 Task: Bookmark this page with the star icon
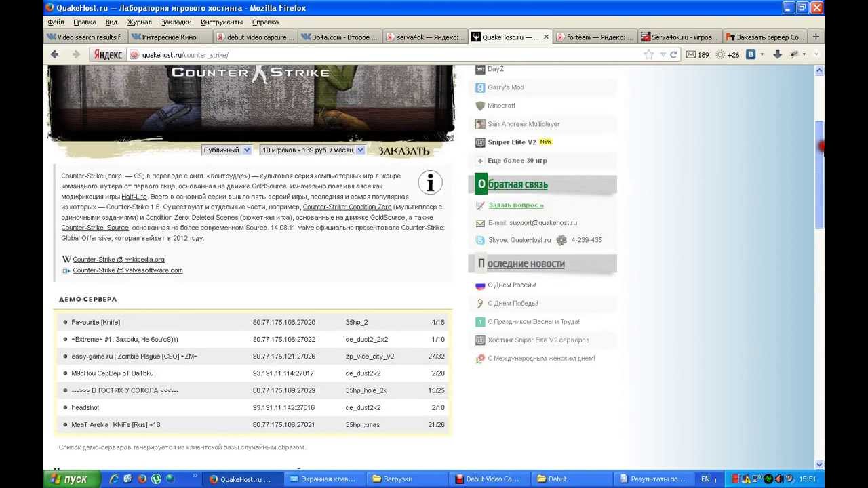[649, 55]
